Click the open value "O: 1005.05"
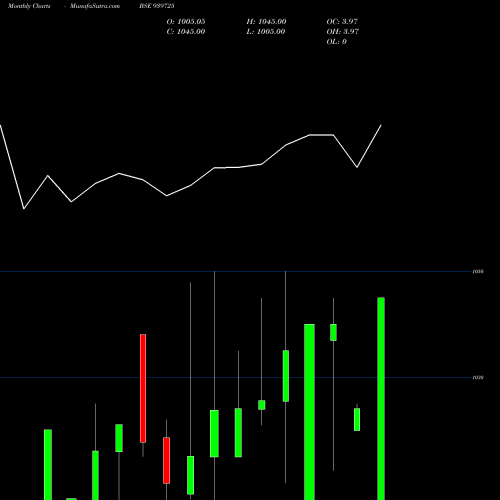 (186, 22)
